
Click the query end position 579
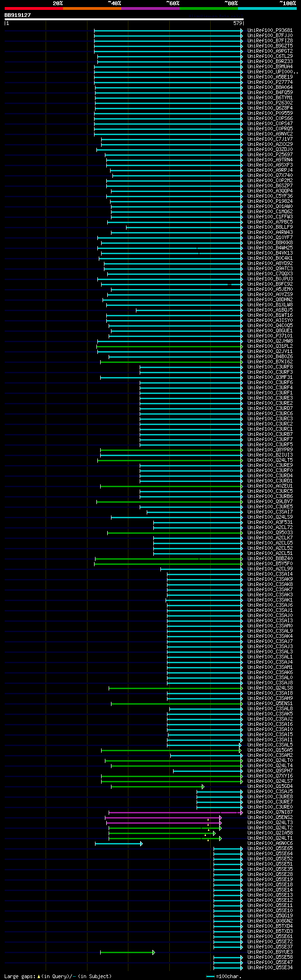pyautogui.click(x=238, y=23)
